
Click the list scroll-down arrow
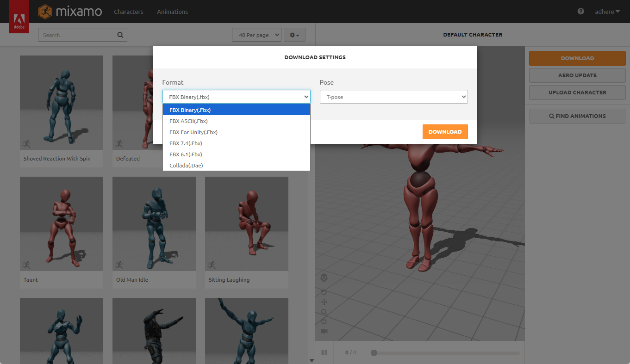point(312,360)
